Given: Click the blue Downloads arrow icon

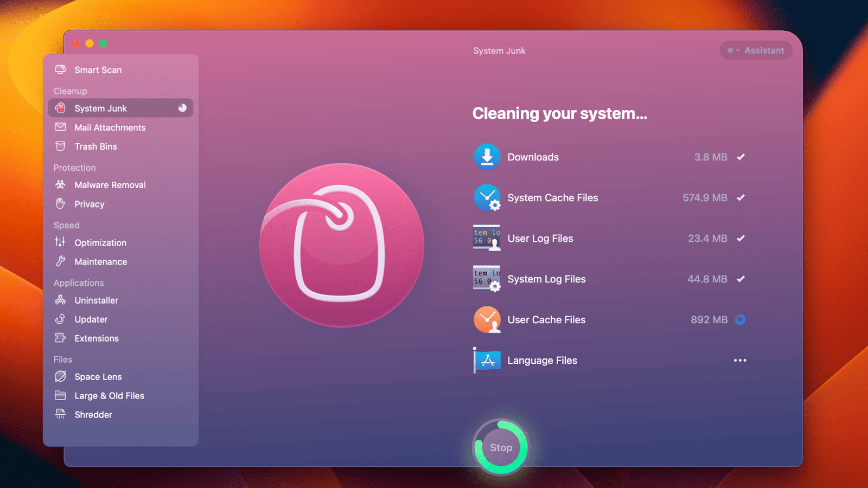Looking at the screenshot, I should (487, 157).
